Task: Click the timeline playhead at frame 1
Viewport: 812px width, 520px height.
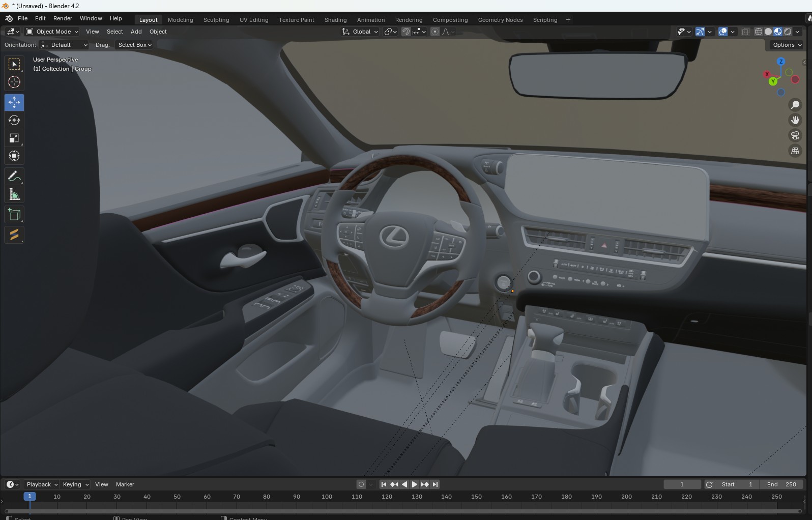Action: coord(30,497)
